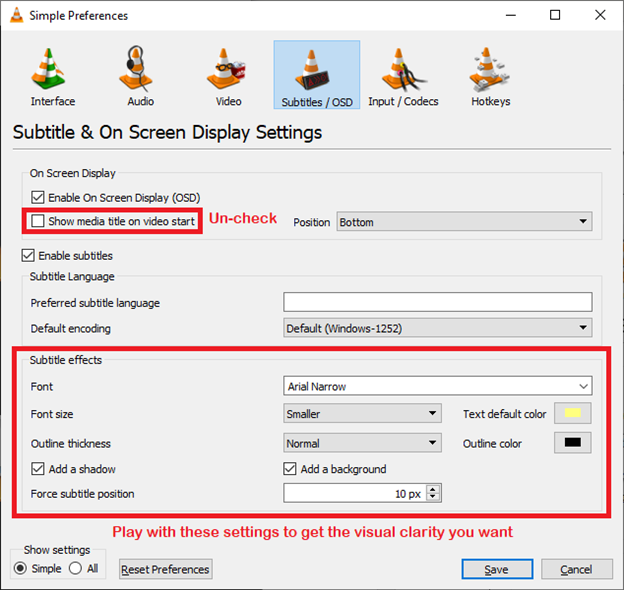
Task: Open the Font size dropdown
Action: click(362, 413)
